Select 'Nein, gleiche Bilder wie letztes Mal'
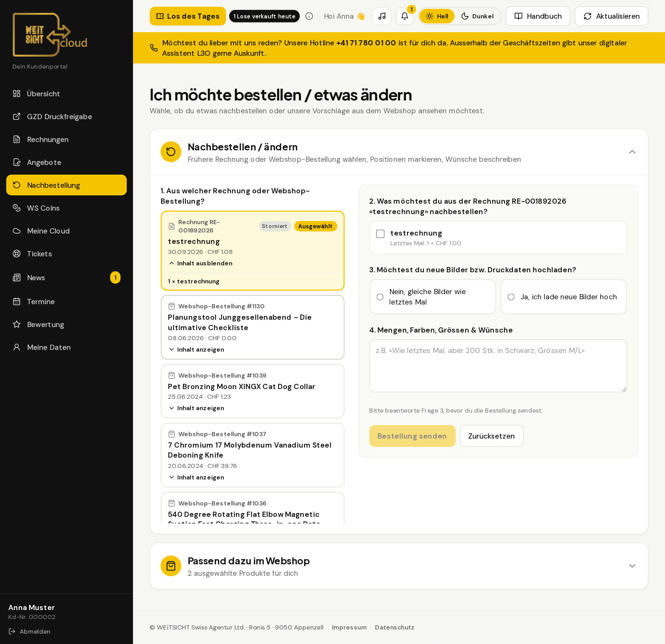The height and width of the screenshot is (644, 665). [x=433, y=297]
